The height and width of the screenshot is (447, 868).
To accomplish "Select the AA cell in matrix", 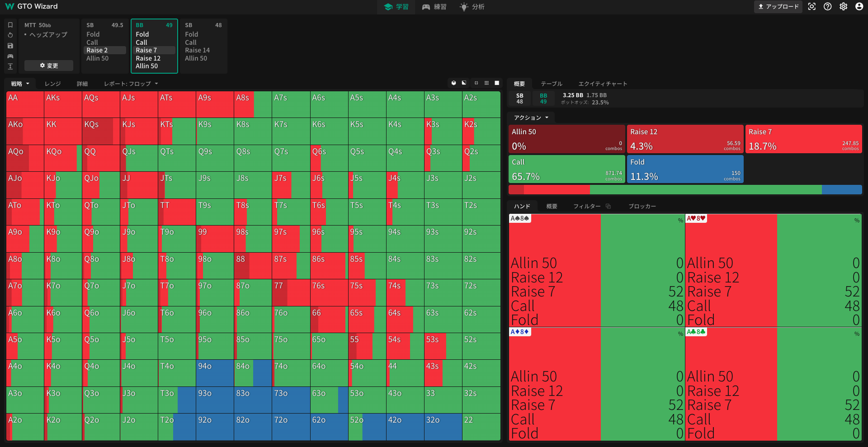I will point(25,104).
